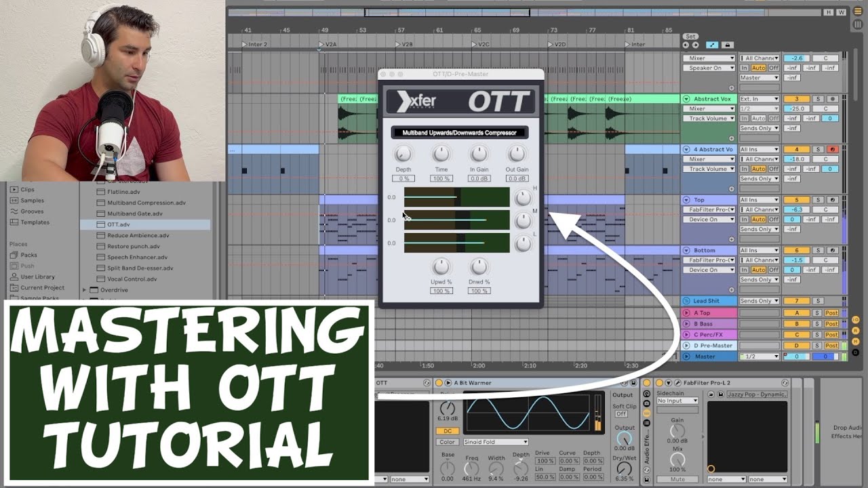Expand the Overdrive folder in browser
Screen dimensions: 868x488
85,290
